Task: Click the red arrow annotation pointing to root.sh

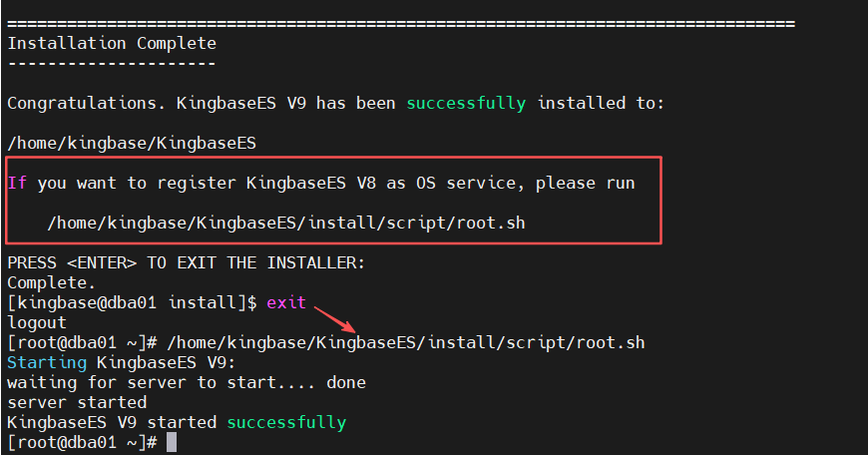Action: pyautogui.click(x=335, y=319)
